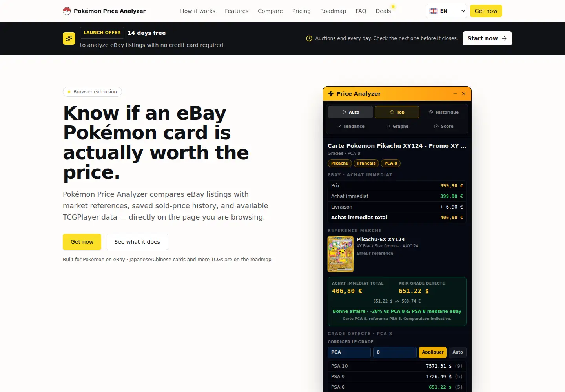Click the Prix row showing 399,90 €
This screenshot has width=565, height=392.
point(397,186)
